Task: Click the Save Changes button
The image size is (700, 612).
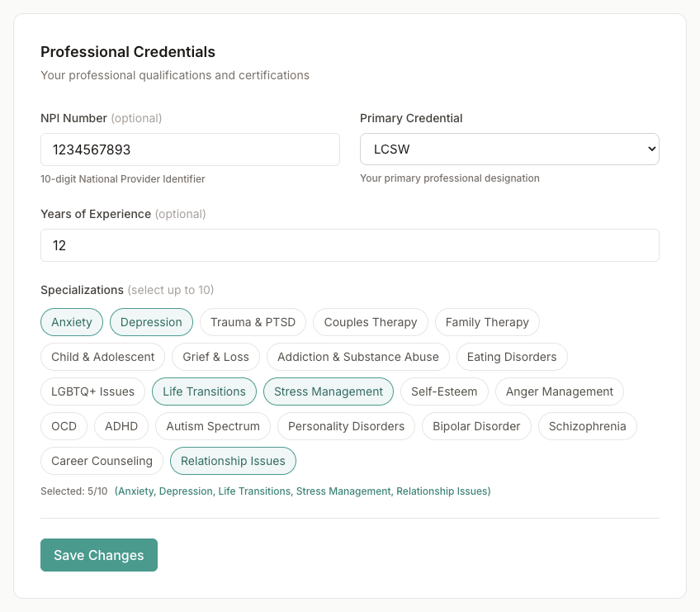Action: pyautogui.click(x=99, y=555)
